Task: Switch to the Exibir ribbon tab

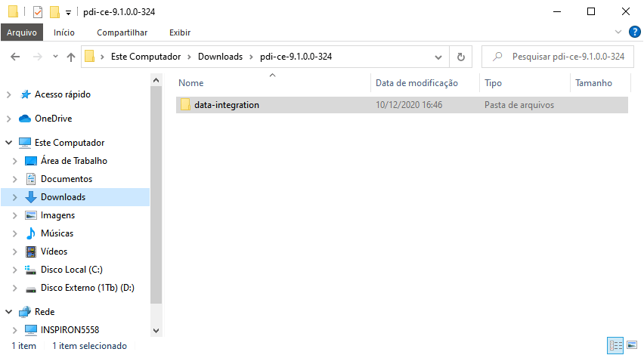Action: pyautogui.click(x=180, y=32)
